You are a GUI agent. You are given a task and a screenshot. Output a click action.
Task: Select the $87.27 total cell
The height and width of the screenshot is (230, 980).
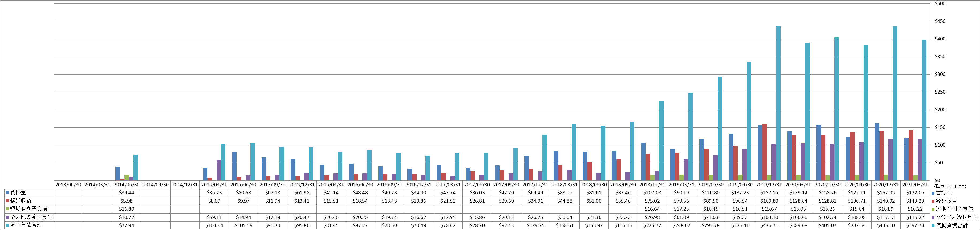(x=360, y=225)
